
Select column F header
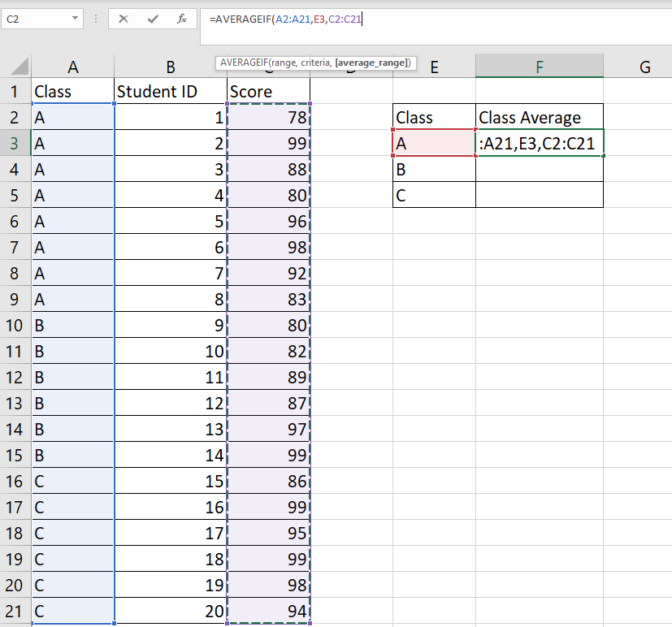(x=538, y=66)
